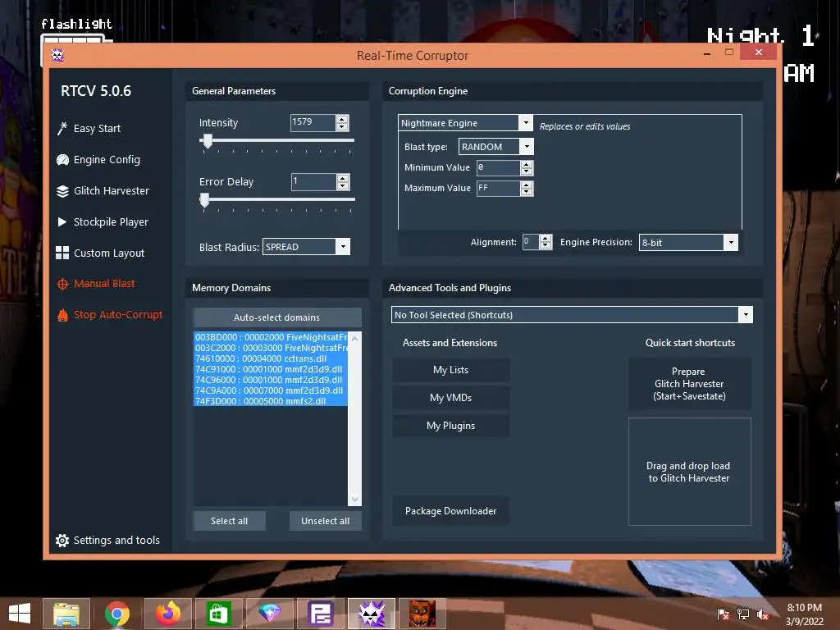Click the Settings and tools gear icon
This screenshot has width=840, height=630.
(62, 541)
